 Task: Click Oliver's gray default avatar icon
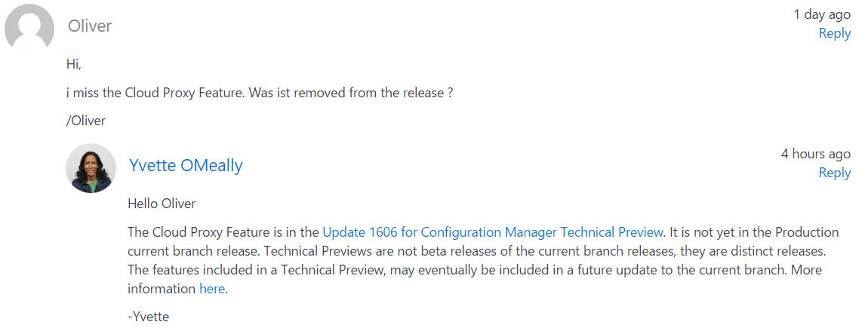[29, 27]
